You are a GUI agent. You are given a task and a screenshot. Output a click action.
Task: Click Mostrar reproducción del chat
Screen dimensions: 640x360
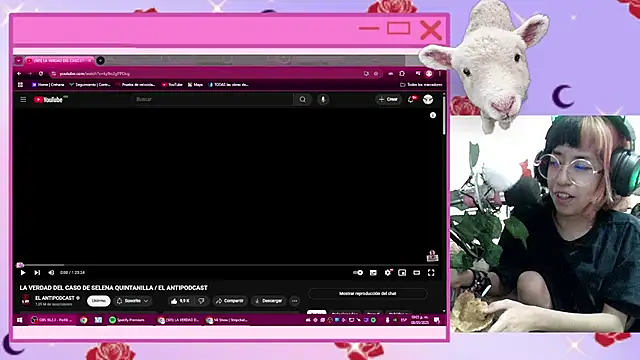click(x=367, y=293)
